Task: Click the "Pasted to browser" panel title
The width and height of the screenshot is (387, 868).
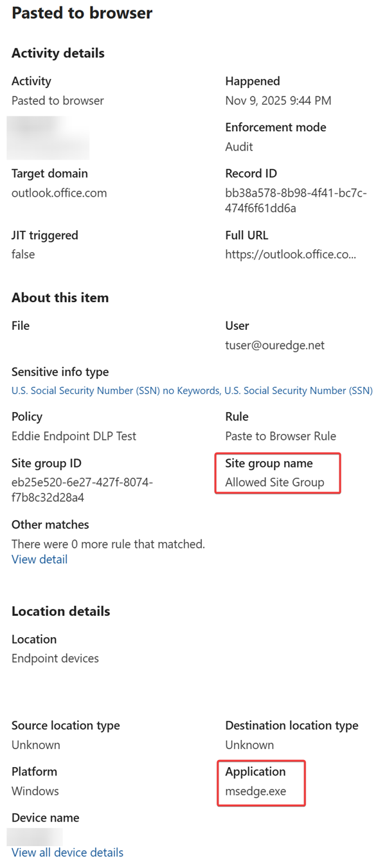Action: point(82,13)
